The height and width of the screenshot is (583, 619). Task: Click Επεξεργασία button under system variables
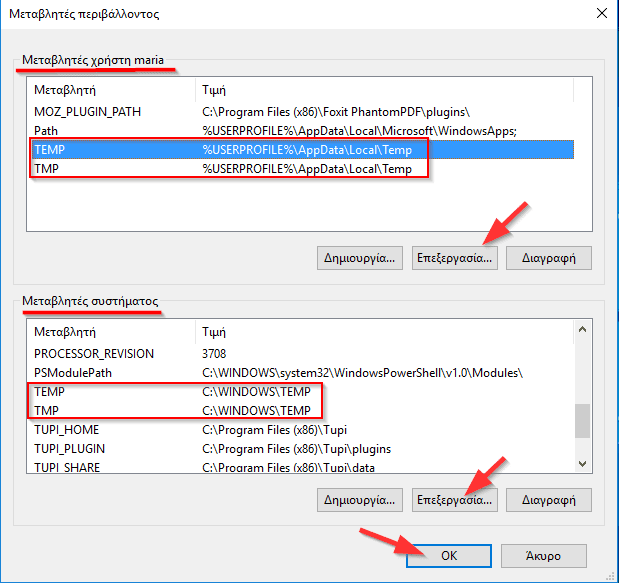454,500
